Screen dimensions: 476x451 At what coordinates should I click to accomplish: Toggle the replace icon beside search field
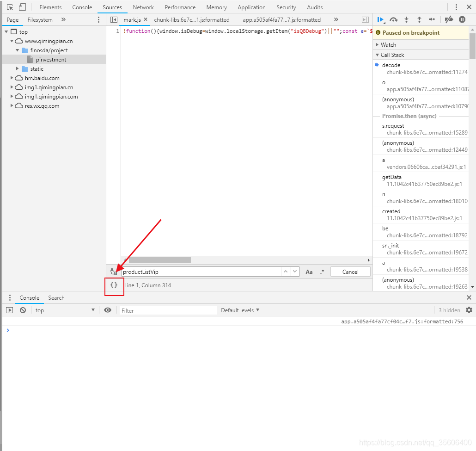(114, 272)
